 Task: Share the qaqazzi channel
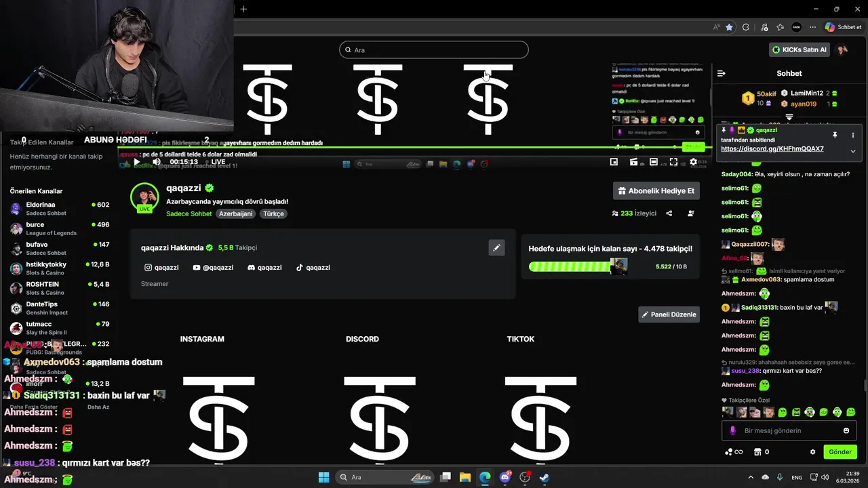[x=669, y=213]
